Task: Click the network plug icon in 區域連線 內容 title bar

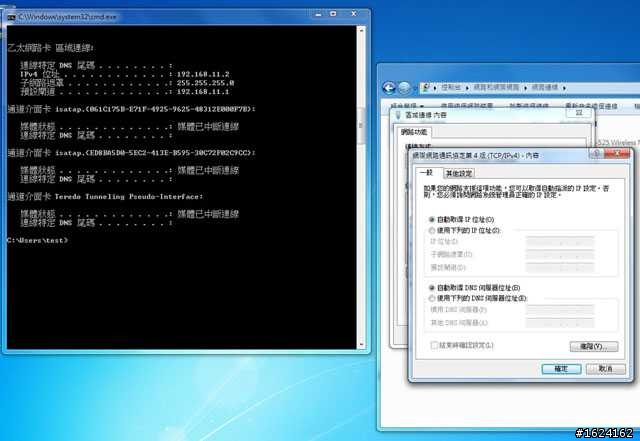Action: click(399, 115)
